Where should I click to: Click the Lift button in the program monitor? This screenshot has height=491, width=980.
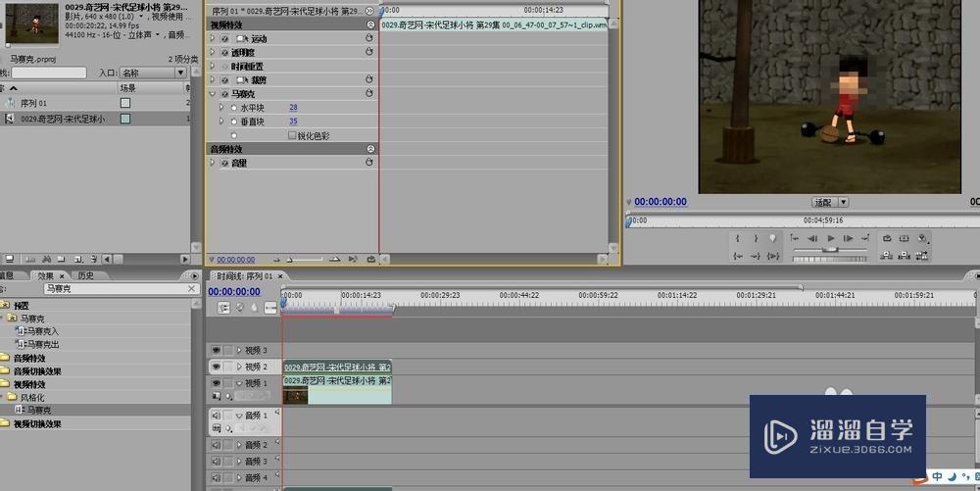pos(886,255)
